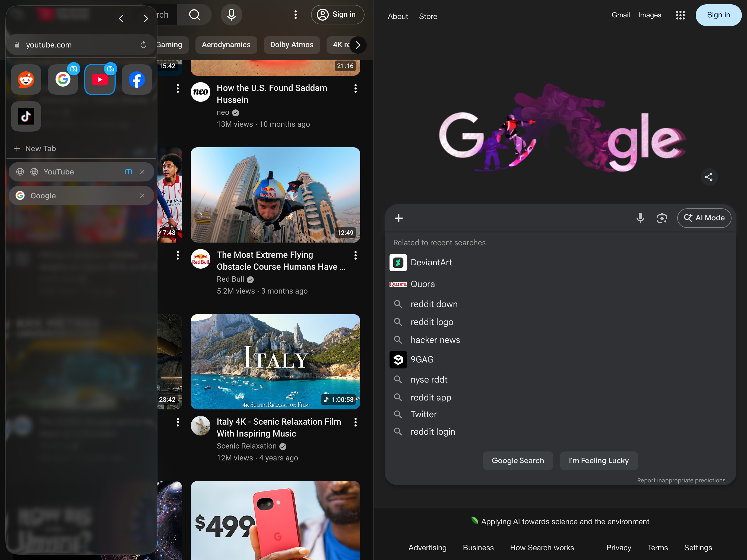The width and height of the screenshot is (747, 560).
Task: Open Google Lens camera search
Action: coord(662,218)
